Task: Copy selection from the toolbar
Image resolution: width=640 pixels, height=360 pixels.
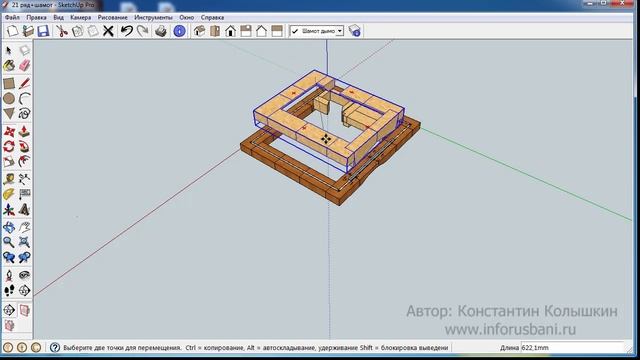Action: click(77, 31)
